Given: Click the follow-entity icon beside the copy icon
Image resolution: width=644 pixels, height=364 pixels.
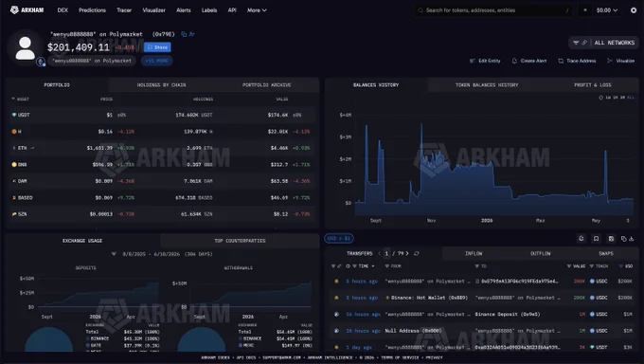Looking at the screenshot, I should click(191, 34).
